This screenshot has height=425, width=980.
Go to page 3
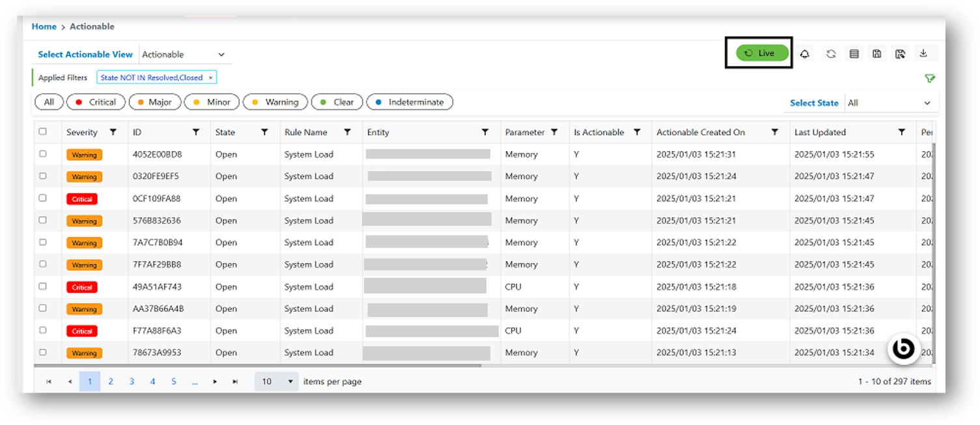(x=132, y=382)
